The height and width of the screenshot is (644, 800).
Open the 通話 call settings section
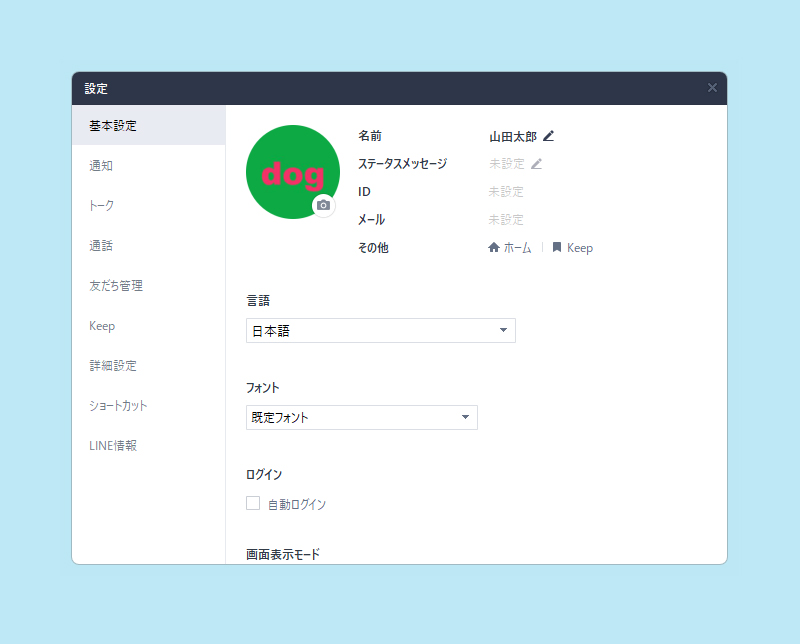100,245
